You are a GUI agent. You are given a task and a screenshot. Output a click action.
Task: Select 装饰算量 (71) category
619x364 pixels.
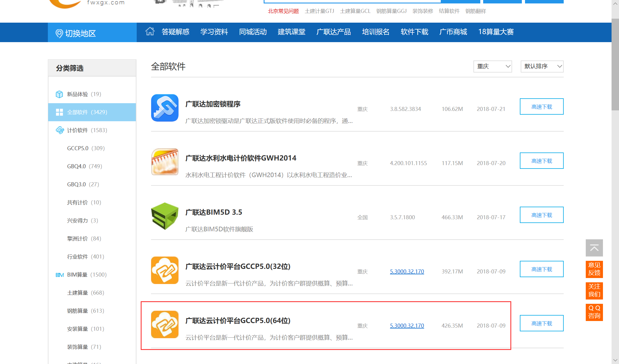(x=84, y=347)
